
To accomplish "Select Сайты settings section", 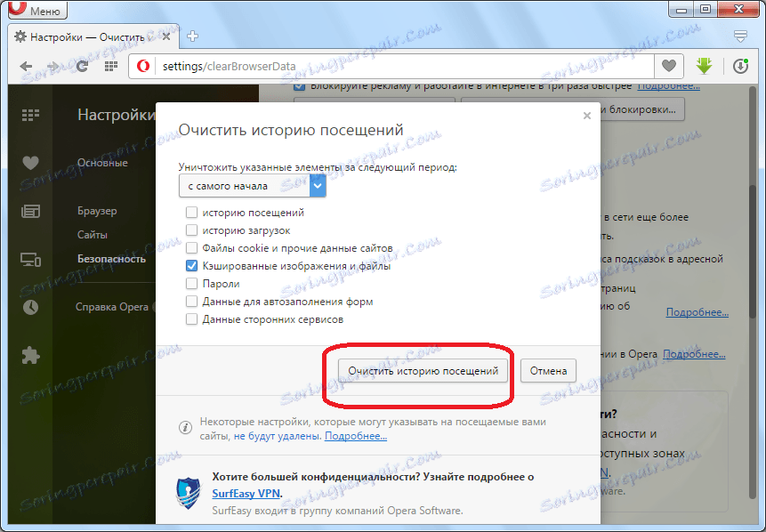I will coord(93,235).
